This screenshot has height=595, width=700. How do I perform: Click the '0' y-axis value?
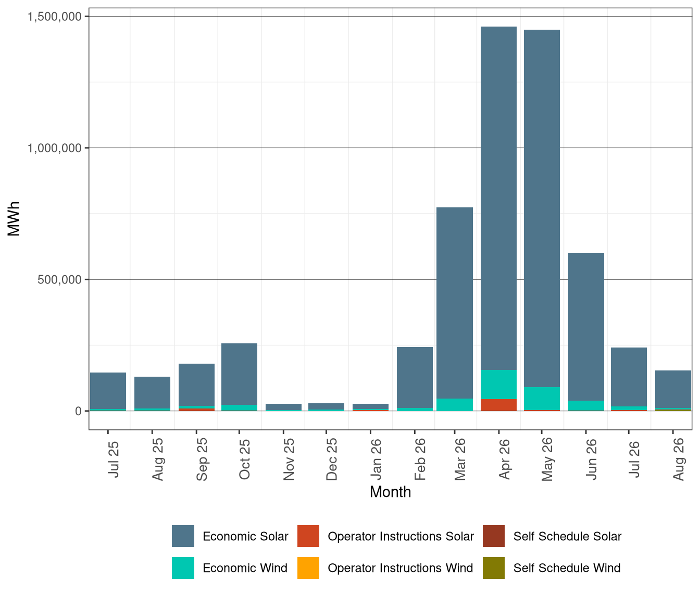pos(79,411)
